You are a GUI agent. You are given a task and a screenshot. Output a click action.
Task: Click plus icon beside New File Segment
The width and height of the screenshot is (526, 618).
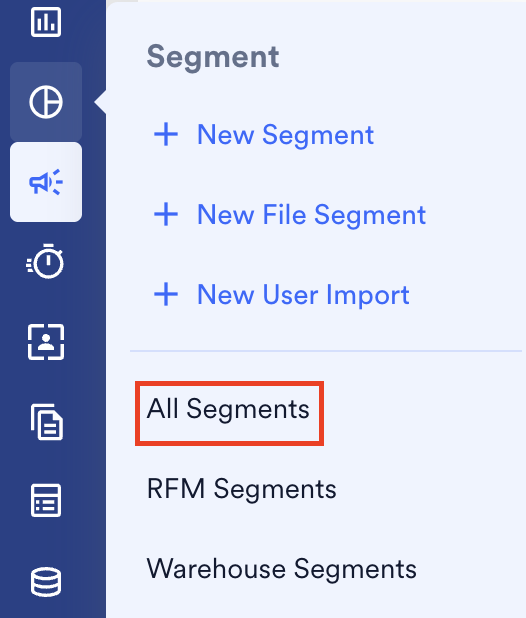coord(166,214)
